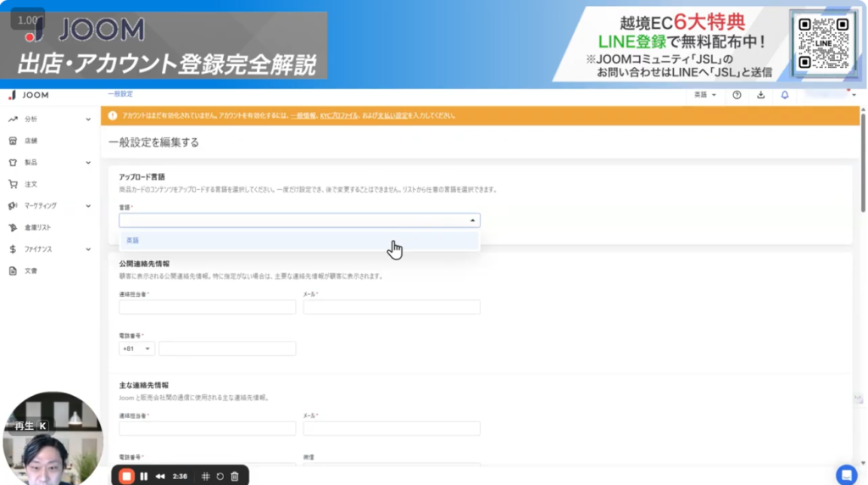
Task: Click the 一般設定 breadcrumb link
Action: [120, 94]
